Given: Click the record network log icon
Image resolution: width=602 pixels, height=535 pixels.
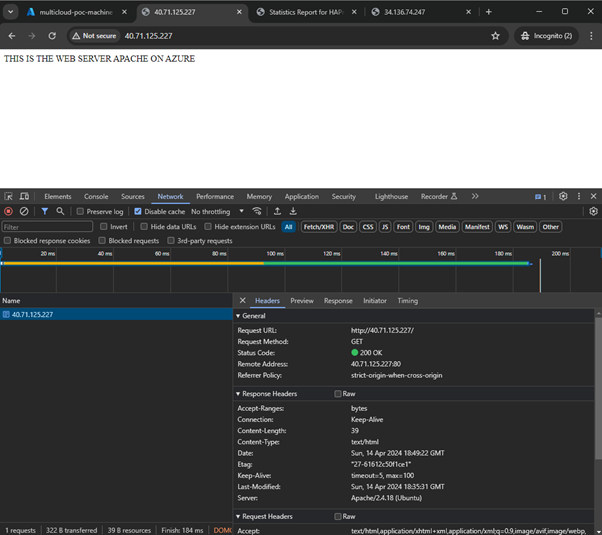Looking at the screenshot, I should point(9,212).
